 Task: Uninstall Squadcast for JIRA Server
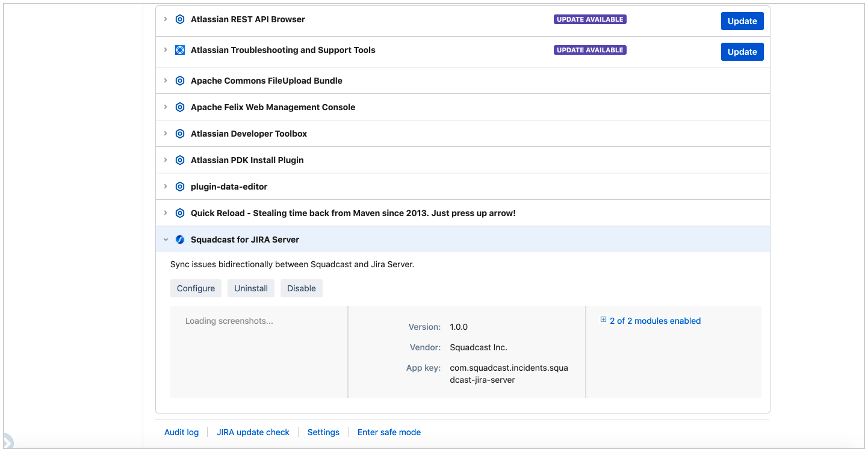(x=251, y=288)
